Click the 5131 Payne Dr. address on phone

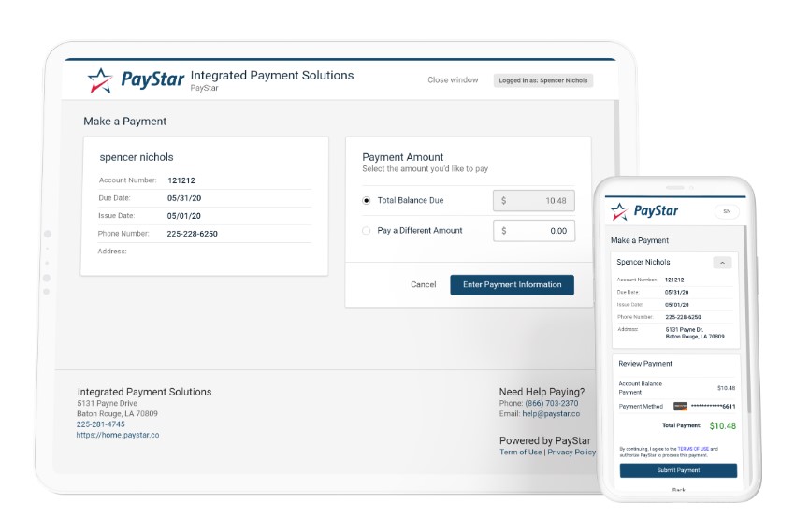click(695, 333)
